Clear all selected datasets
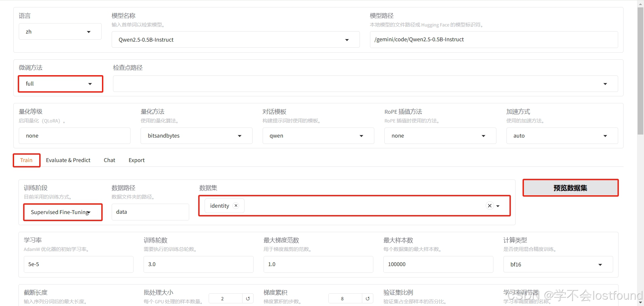The height and width of the screenshot is (306, 644). coord(490,206)
